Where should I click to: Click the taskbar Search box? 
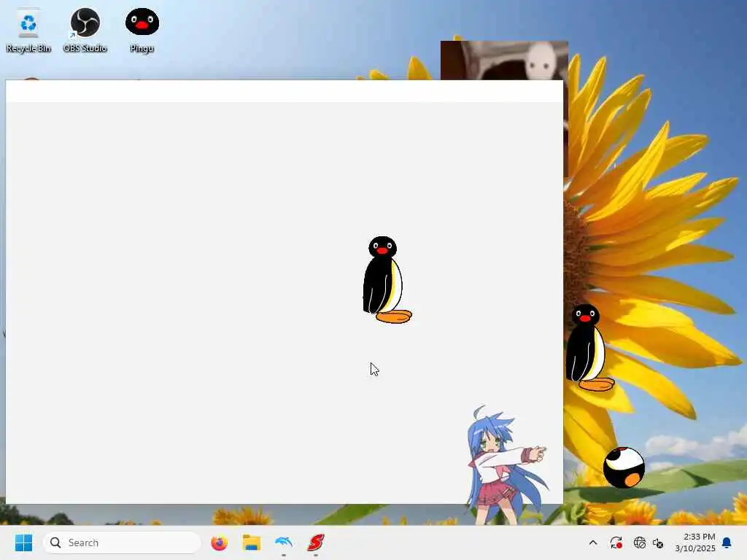(122, 542)
